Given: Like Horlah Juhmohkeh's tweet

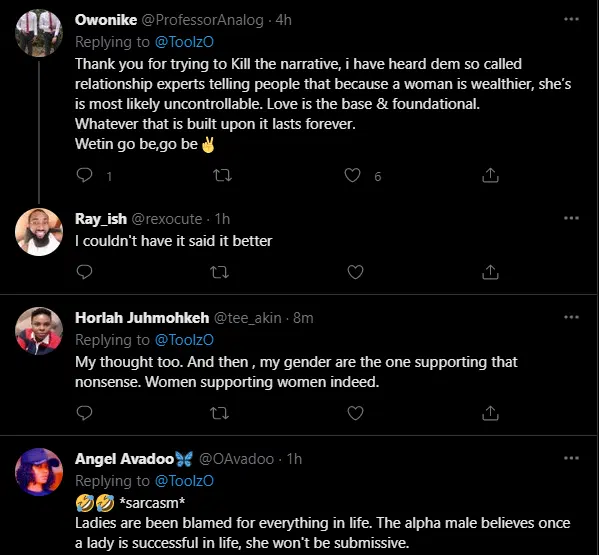Looking at the screenshot, I should (355, 413).
